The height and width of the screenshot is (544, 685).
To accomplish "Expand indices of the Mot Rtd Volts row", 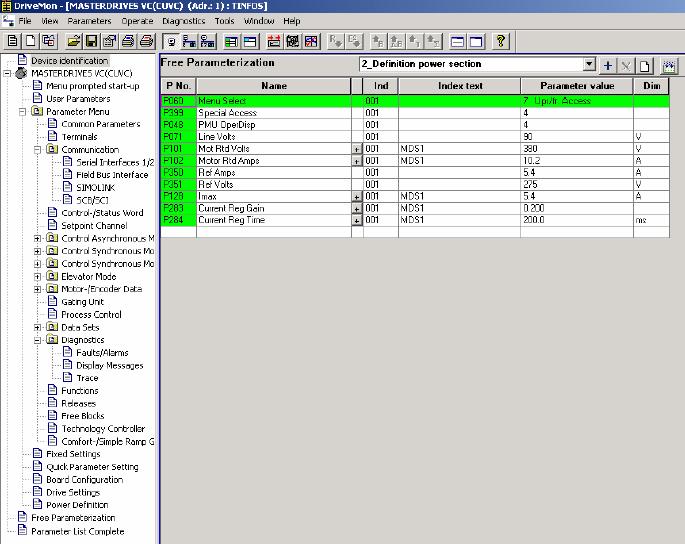I will pos(356,149).
